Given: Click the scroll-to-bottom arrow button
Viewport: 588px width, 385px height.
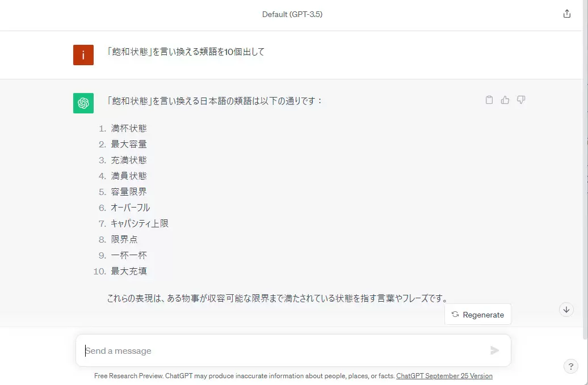Looking at the screenshot, I should (x=566, y=310).
